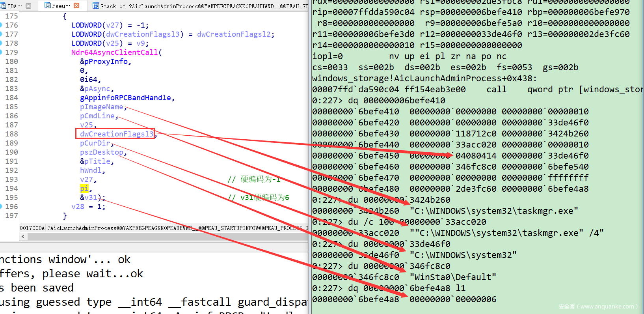This screenshot has width=644, height=314.
Task: Click the "WinSta0\Default" string in the debugger
Action: [453, 277]
